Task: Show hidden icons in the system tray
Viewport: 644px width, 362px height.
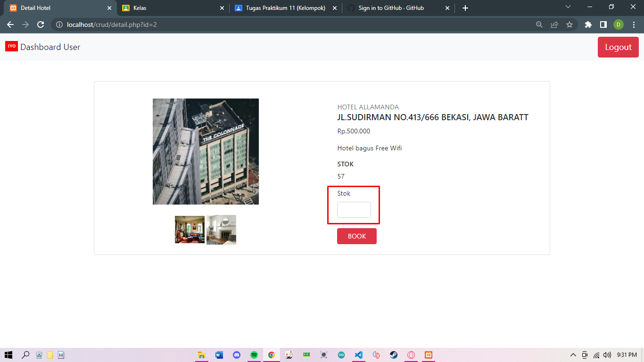Action: coord(573,355)
